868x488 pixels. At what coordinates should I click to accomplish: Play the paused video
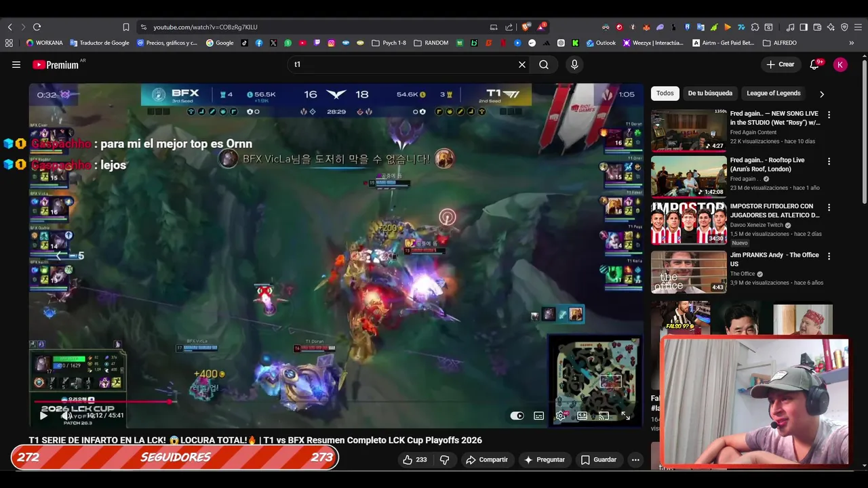tap(43, 415)
